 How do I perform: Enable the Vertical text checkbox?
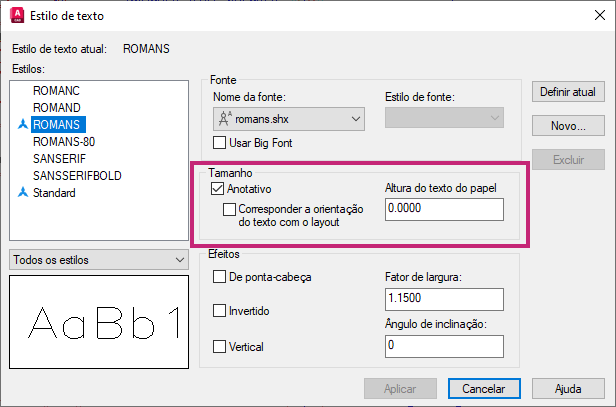pos(220,346)
